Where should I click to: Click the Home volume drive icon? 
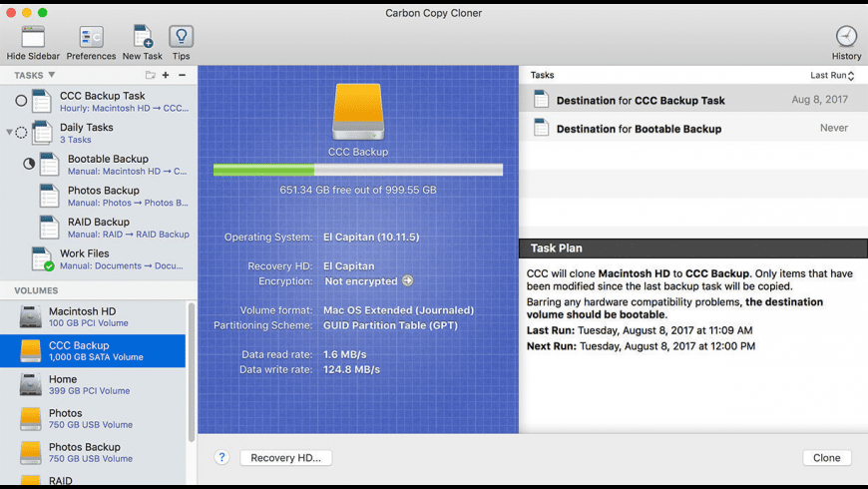click(31, 384)
